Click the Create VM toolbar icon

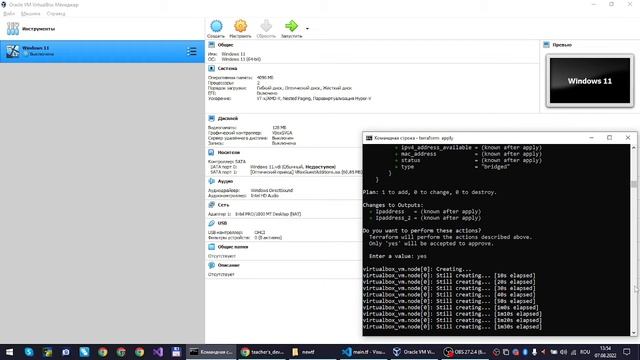(216, 26)
